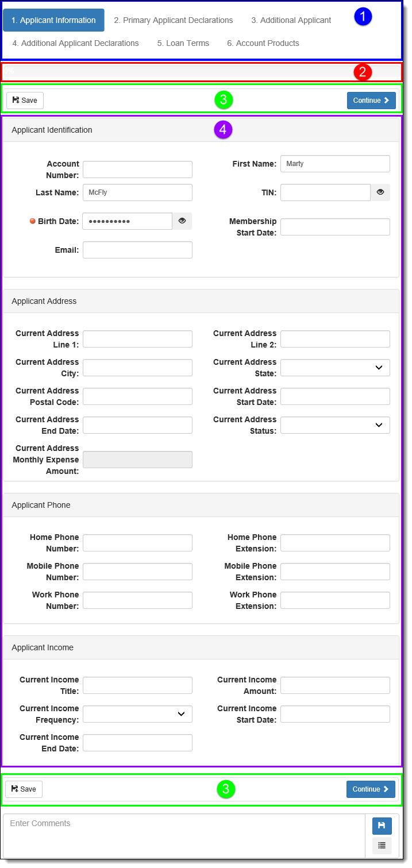Reveal TIN with the eye icon
Image resolution: width=412 pixels, height=868 pixels.
point(380,192)
